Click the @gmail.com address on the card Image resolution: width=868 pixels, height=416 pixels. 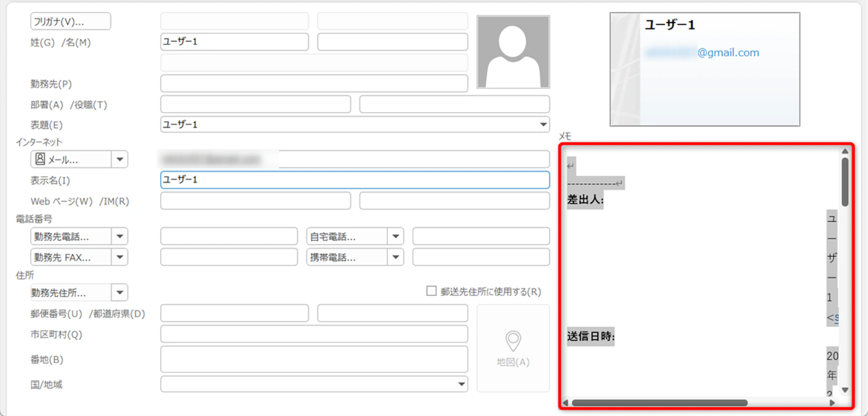[728, 53]
